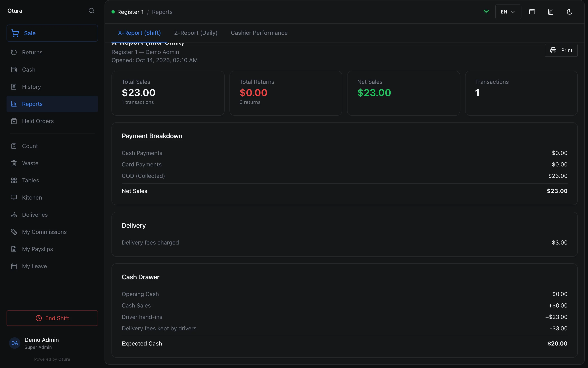Click the Opened: Oct 14, 2026 text
588x368 pixels.
(x=155, y=60)
